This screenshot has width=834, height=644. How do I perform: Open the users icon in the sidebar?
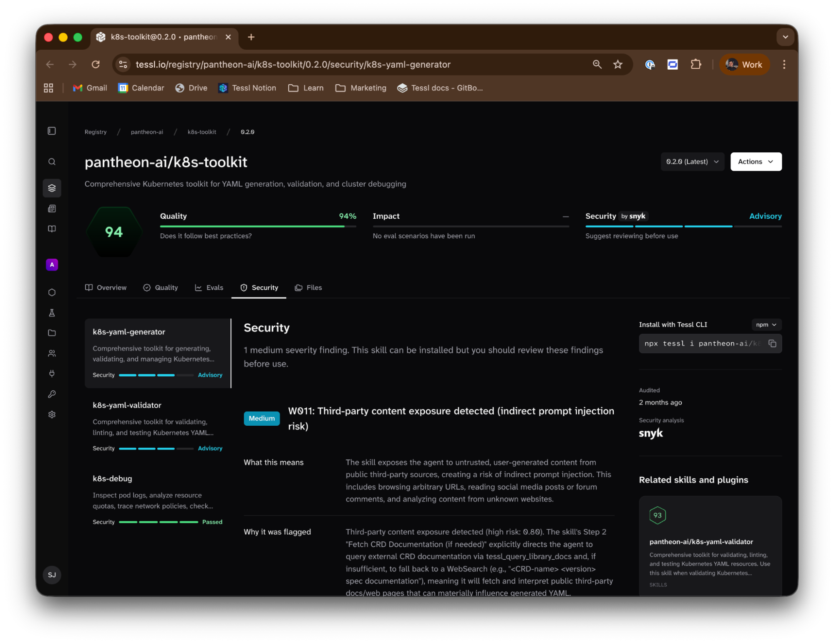click(52, 353)
